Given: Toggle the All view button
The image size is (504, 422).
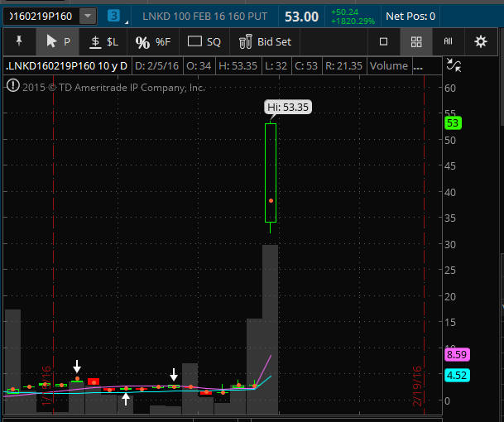Looking at the screenshot, I should pyautogui.click(x=449, y=41).
